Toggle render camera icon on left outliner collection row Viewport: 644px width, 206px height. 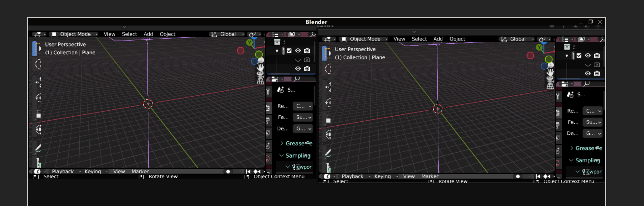point(307,51)
